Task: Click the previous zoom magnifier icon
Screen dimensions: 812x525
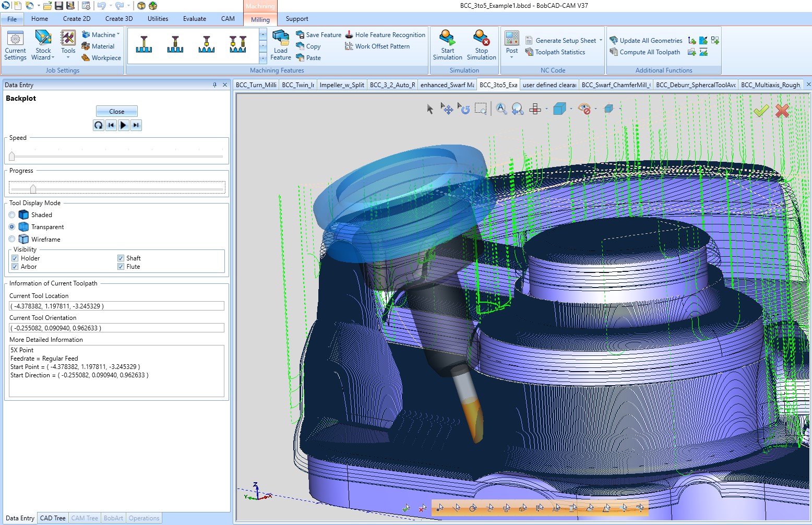Action: coord(518,109)
